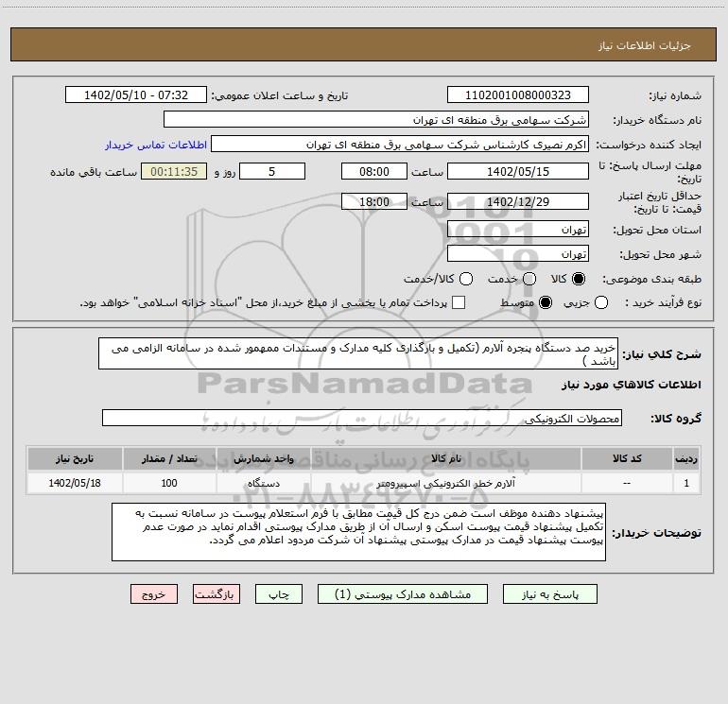The height and width of the screenshot is (704, 728).
Task: Open اطلاعات تماس خریدار link
Action: tap(156, 145)
